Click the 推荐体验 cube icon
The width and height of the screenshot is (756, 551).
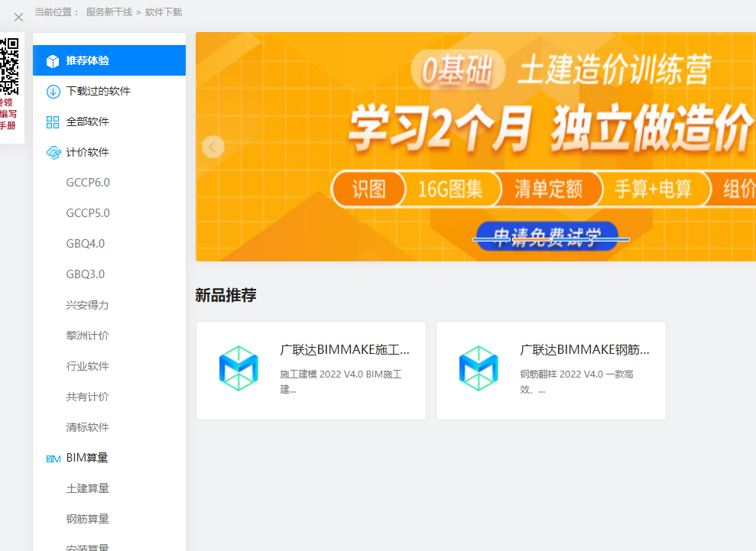pos(53,61)
